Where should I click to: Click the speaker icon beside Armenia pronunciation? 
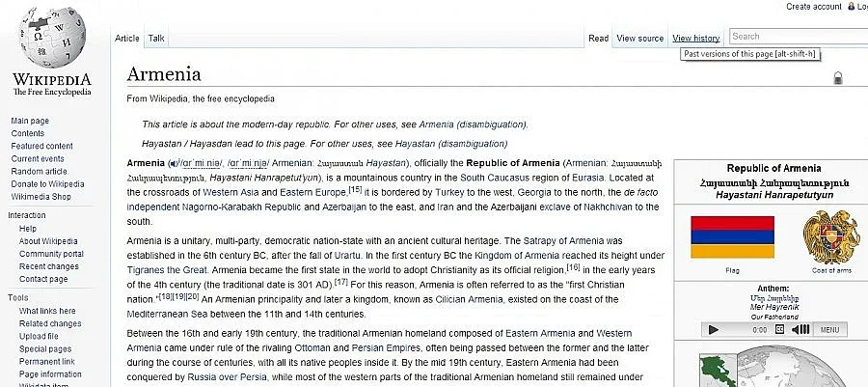click(x=172, y=163)
